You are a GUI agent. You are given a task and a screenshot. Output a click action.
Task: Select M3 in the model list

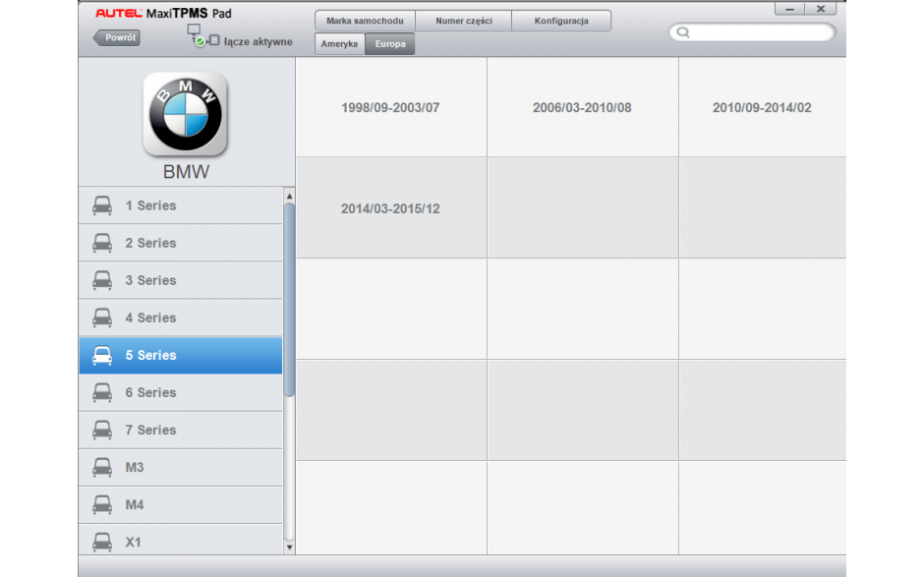tap(180, 467)
